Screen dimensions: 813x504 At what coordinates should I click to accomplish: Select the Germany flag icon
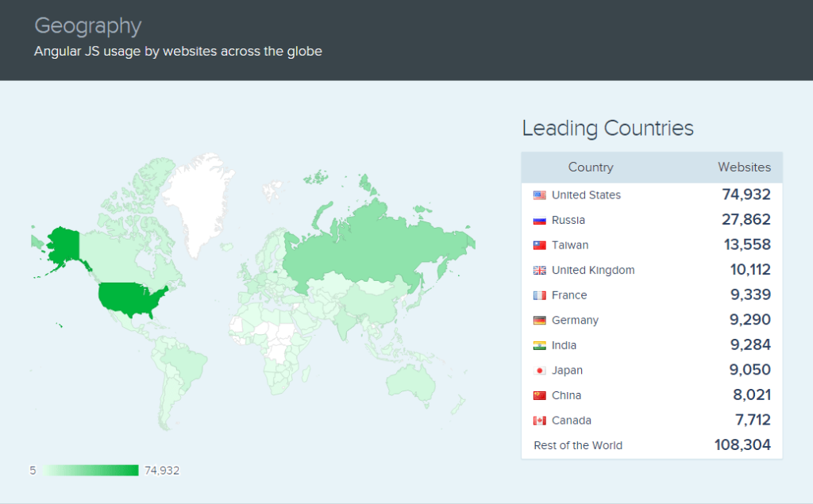point(540,321)
